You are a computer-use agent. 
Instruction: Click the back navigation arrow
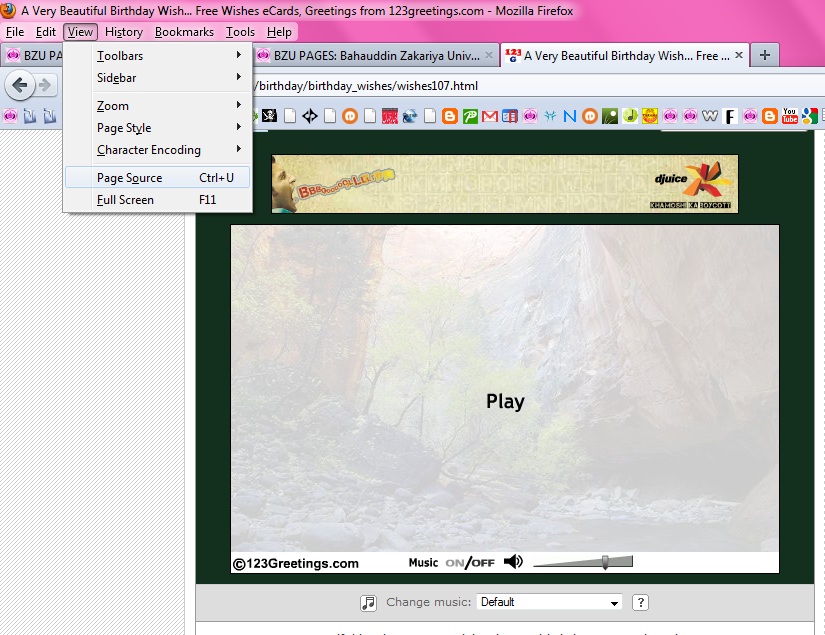click(x=19, y=86)
